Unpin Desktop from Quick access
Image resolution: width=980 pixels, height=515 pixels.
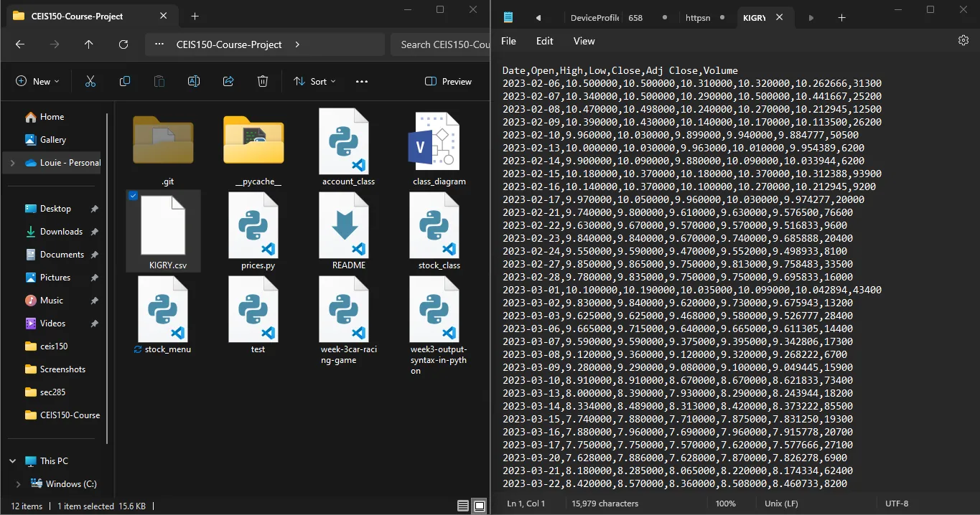[95, 209]
